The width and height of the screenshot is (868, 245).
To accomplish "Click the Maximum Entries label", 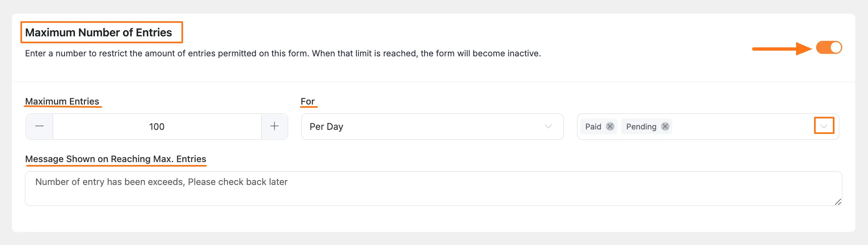I will [63, 102].
